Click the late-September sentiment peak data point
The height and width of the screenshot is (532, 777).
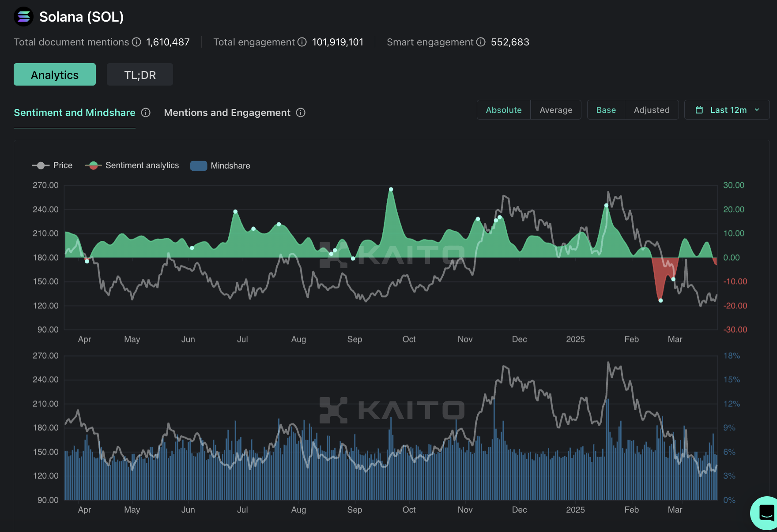(x=391, y=189)
